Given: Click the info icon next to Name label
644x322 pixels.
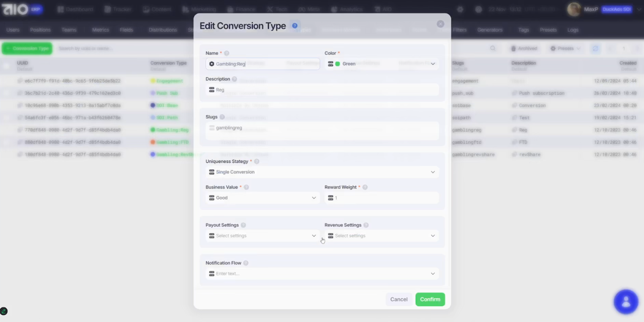Looking at the screenshot, I should (x=227, y=53).
